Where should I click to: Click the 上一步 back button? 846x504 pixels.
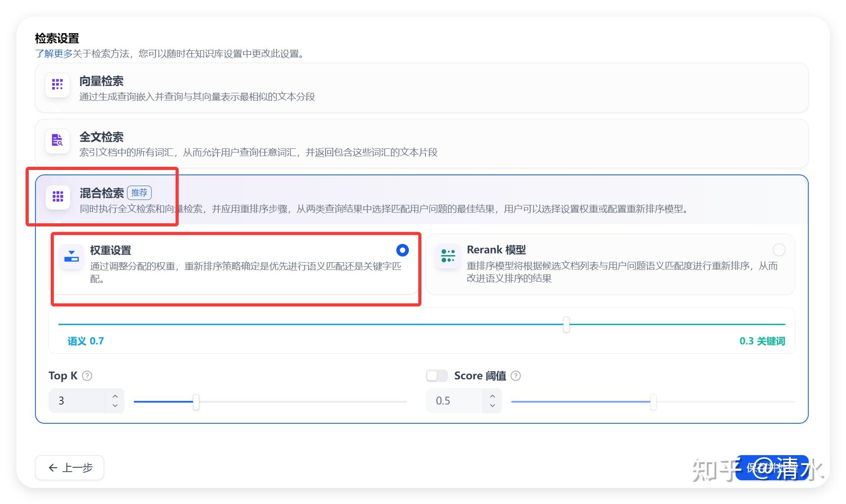tap(69, 468)
